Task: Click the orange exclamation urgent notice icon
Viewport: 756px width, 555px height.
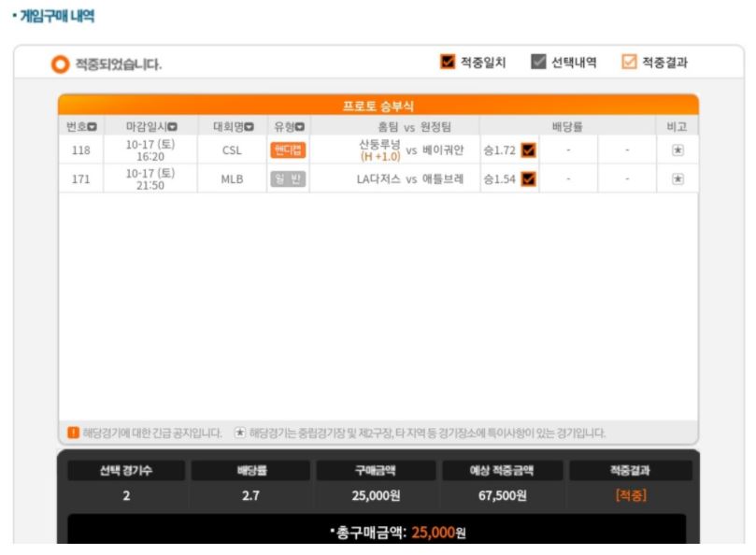Action: click(x=73, y=433)
